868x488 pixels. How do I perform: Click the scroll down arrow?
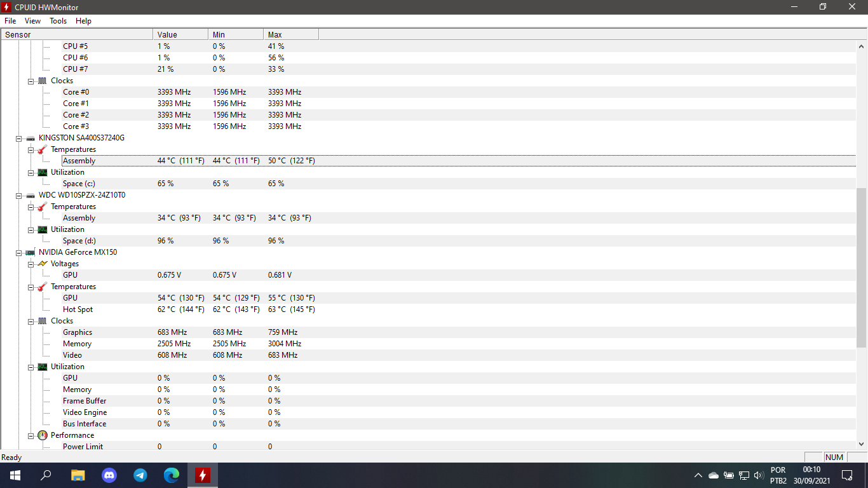coord(862,444)
